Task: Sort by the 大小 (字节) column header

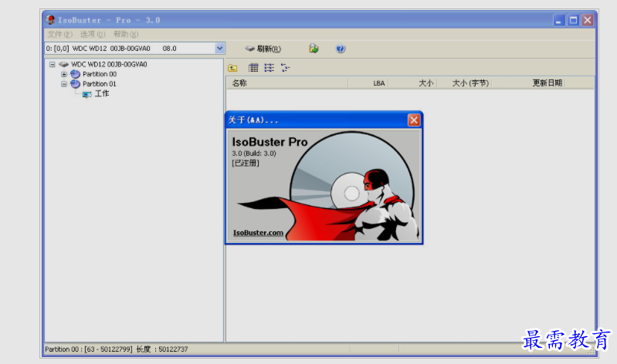Action: (x=464, y=83)
